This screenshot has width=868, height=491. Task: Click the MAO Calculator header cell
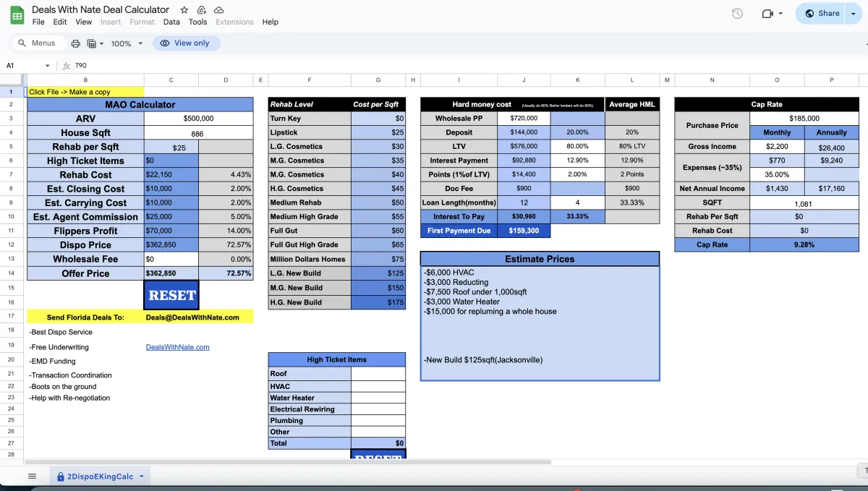pyautogui.click(x=140, y=104)
